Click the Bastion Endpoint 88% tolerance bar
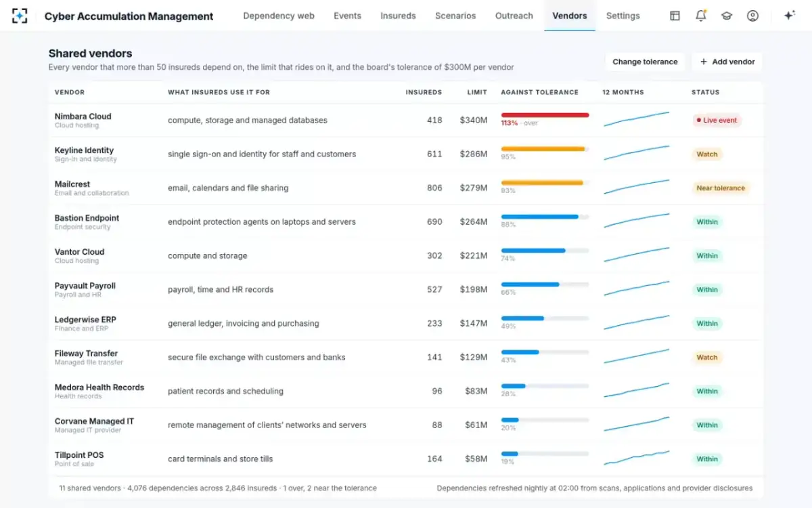Viewport: 812px width, 508px height. click(x=545, y=217)
